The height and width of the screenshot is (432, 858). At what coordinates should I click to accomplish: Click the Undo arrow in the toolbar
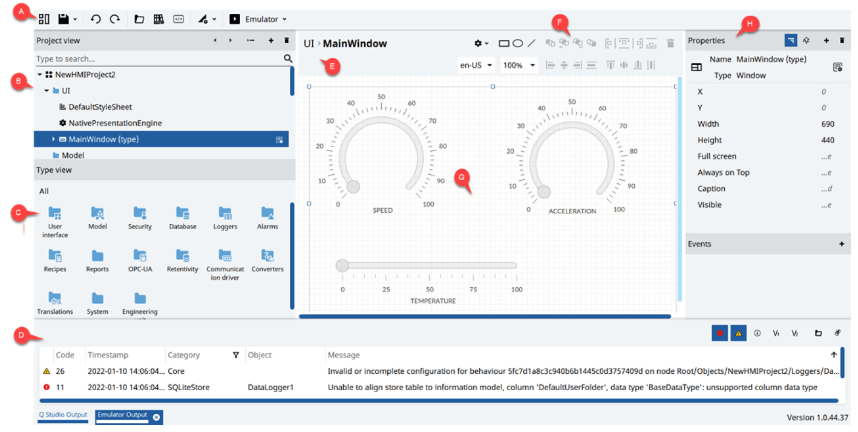tap(96, 19)
